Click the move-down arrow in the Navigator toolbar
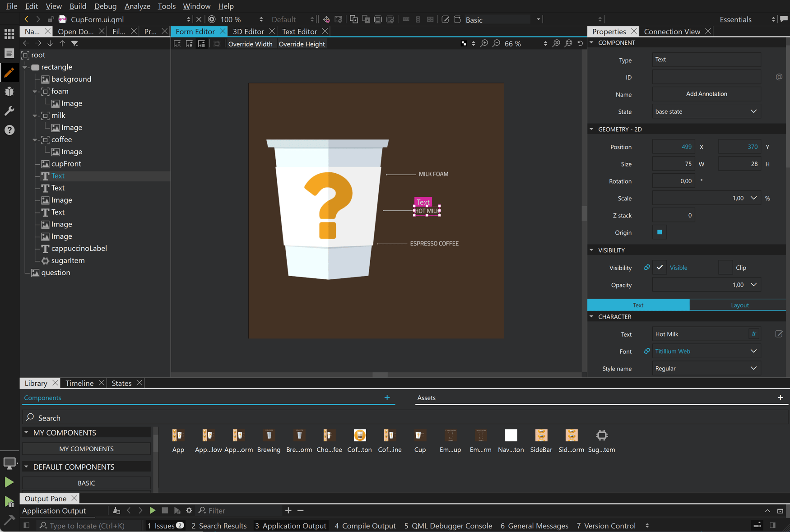 (50, 43)
